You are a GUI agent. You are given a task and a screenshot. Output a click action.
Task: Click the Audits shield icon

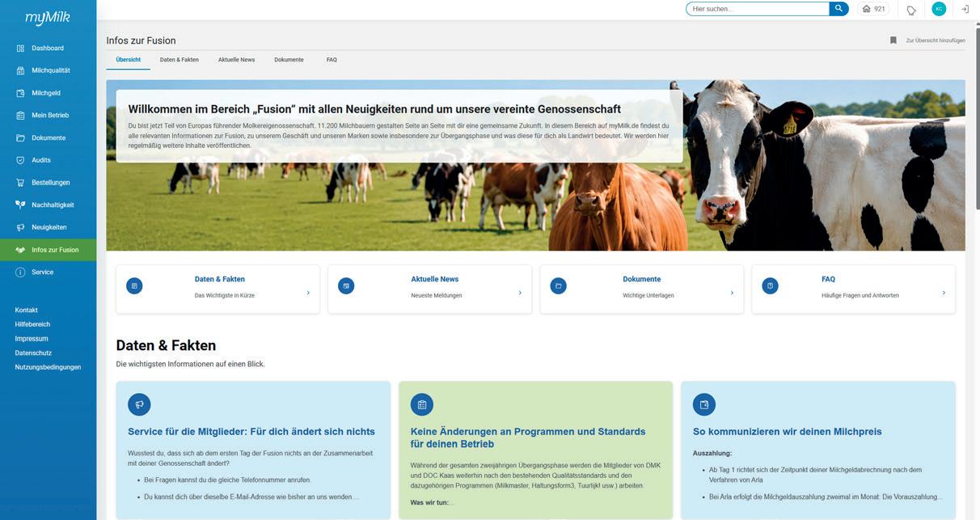[x=20, y=160]
